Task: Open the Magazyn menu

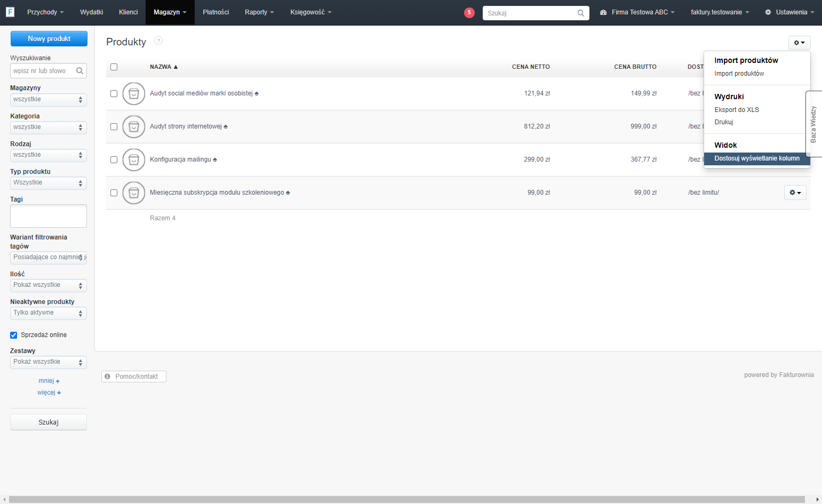Action: 170,12
